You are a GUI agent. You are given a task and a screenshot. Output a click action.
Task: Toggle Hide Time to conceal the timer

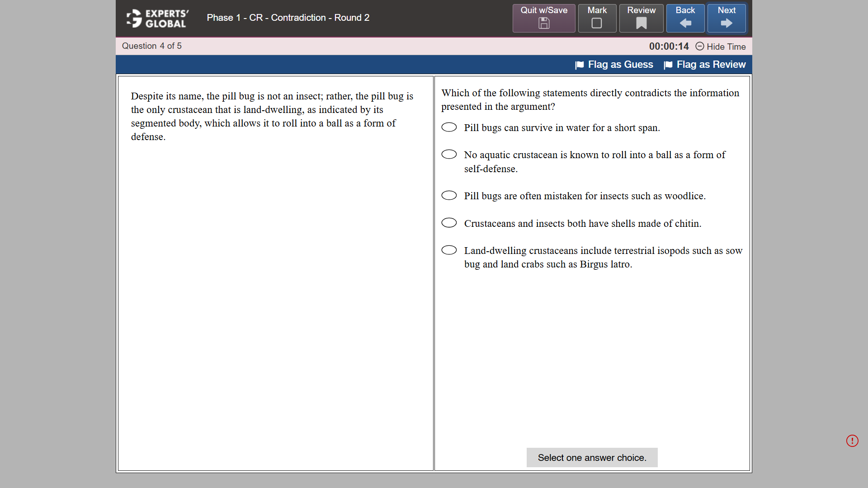726,47
